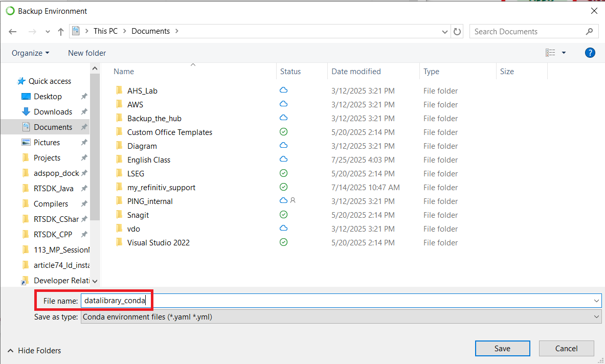Click the change view icon near Help
Viewport: 605px width, 364px height.
(550, 53)
